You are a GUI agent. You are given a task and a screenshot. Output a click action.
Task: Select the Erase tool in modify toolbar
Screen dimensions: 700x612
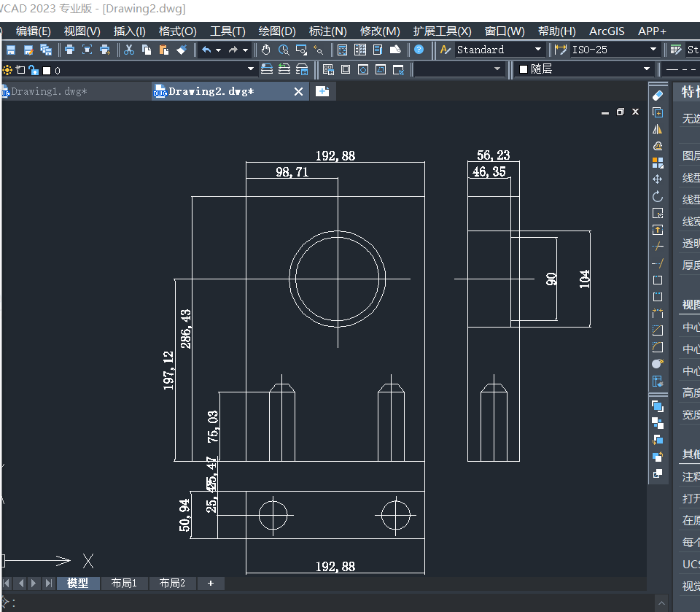tap(658, 96)
